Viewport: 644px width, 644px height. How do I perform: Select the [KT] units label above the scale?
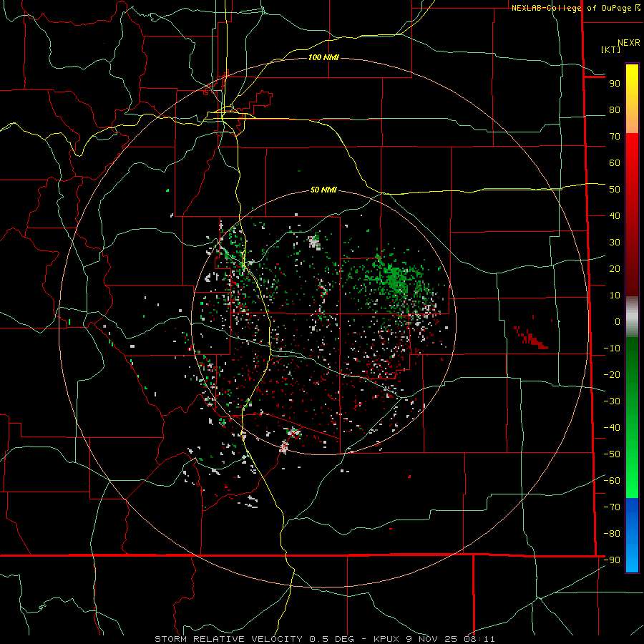[611, 49]
